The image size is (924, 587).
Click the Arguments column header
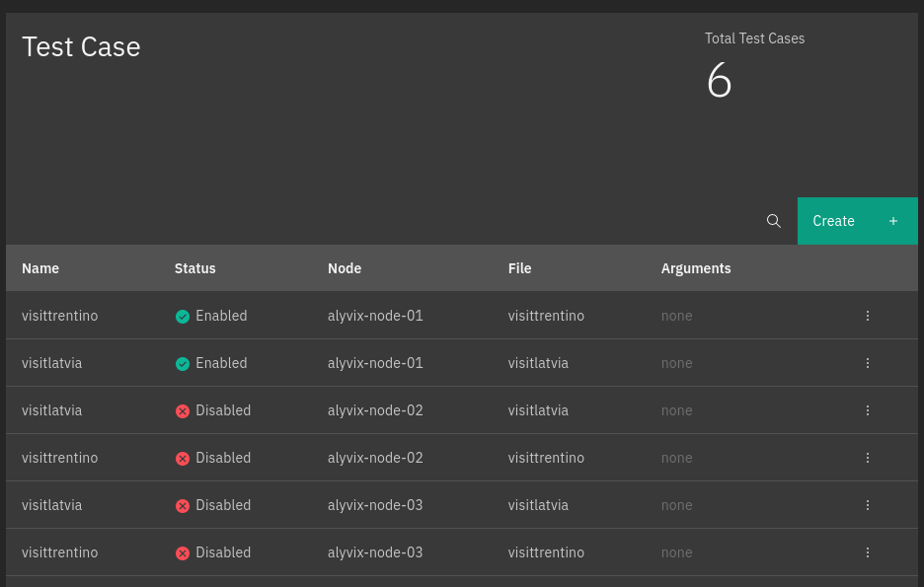[696, 268]
